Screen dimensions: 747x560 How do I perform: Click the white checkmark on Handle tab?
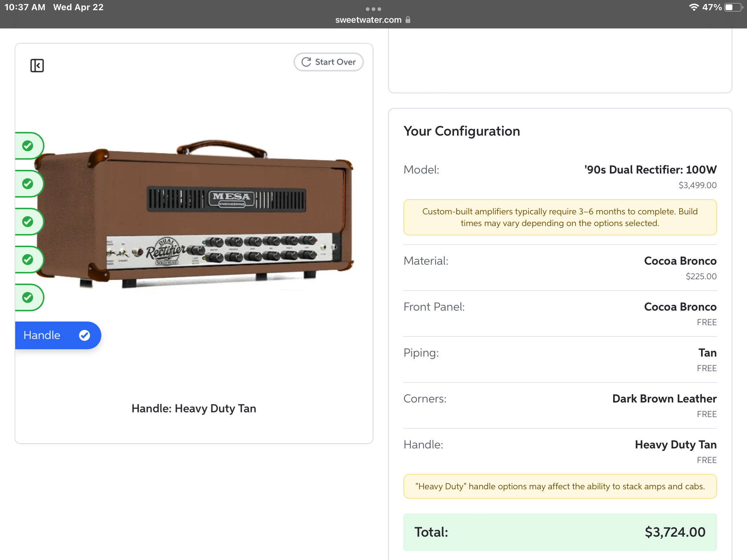(x=84, y=335)
